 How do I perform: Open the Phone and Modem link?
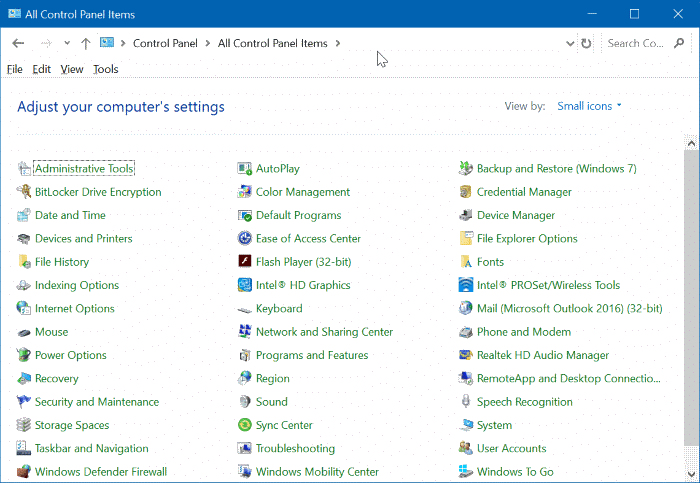tap(524, 332)
